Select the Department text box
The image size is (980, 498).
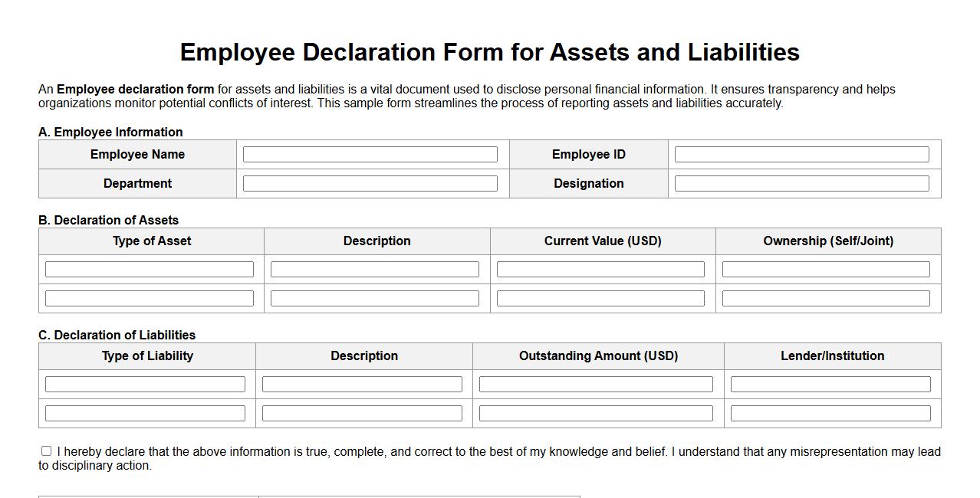click(370, 182)
